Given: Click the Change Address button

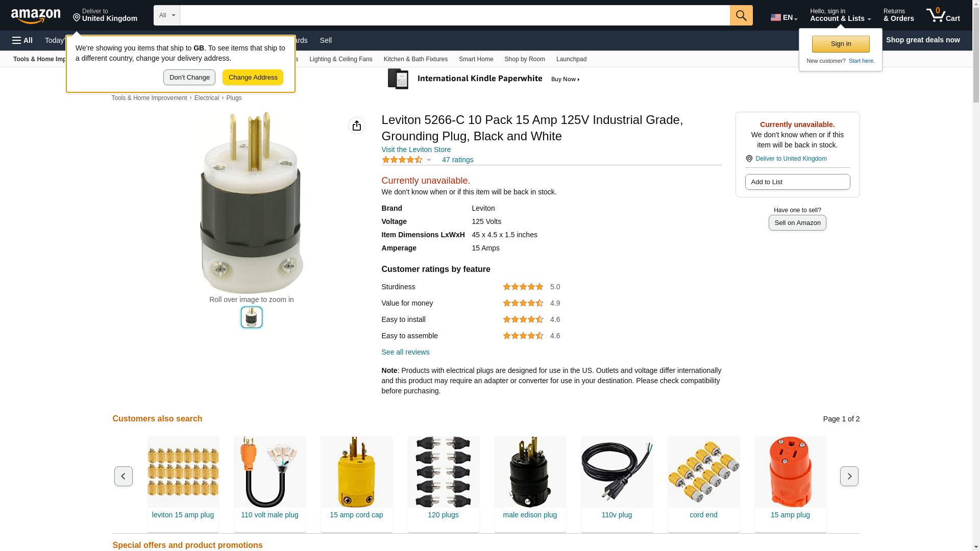Looking at the screenshot, I should (x=253, y=78).
